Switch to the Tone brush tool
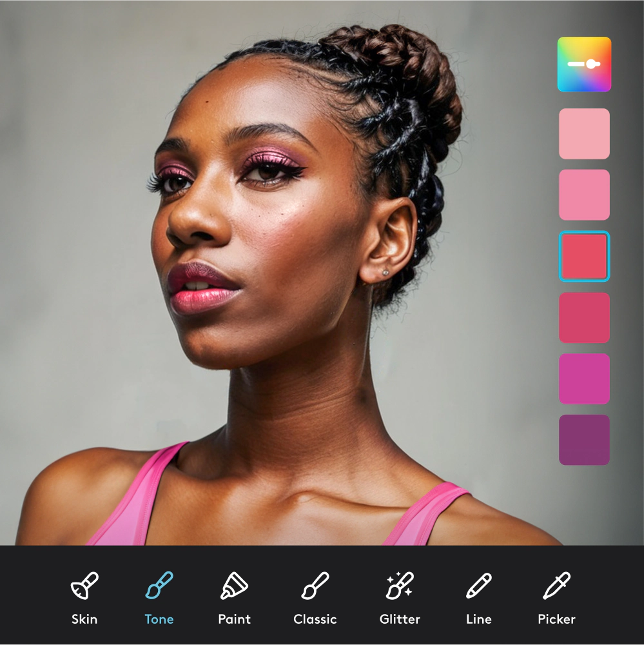The image size is (644, 645). click(158, 587)
